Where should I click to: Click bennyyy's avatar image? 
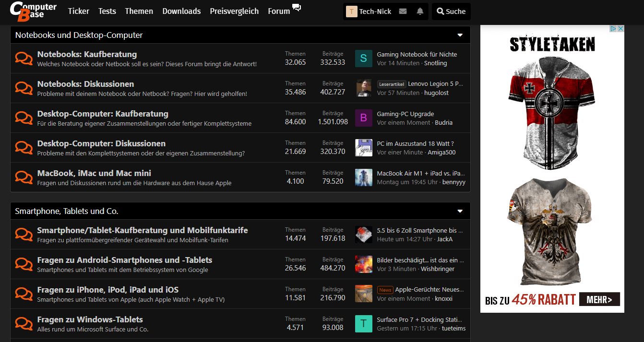364,177
